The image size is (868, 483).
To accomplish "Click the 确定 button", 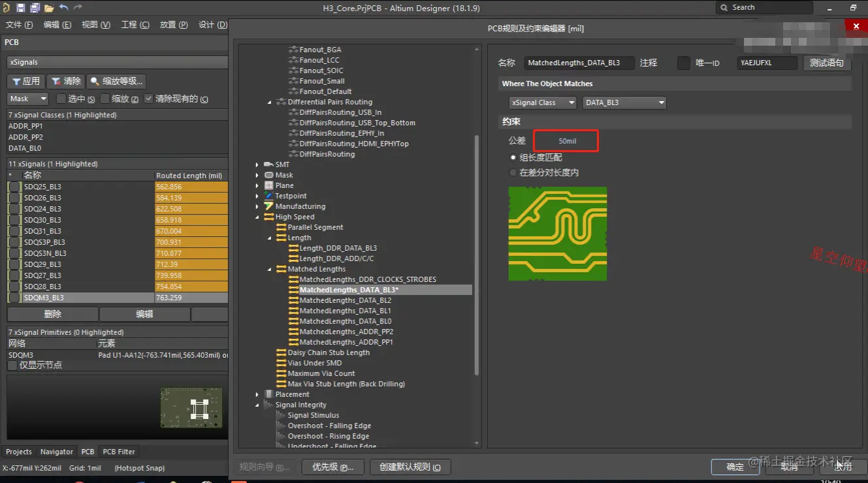I will point(735,467).
